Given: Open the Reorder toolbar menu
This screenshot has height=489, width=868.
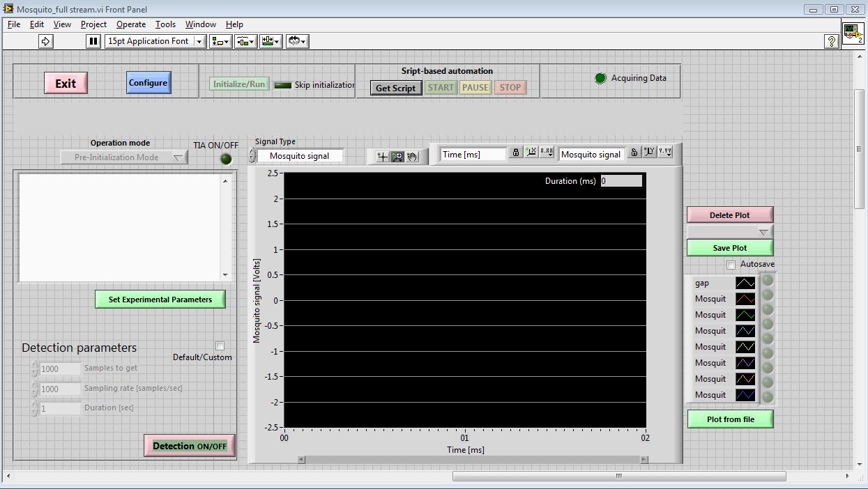Looking at the screenshot, I should (297, 41).
